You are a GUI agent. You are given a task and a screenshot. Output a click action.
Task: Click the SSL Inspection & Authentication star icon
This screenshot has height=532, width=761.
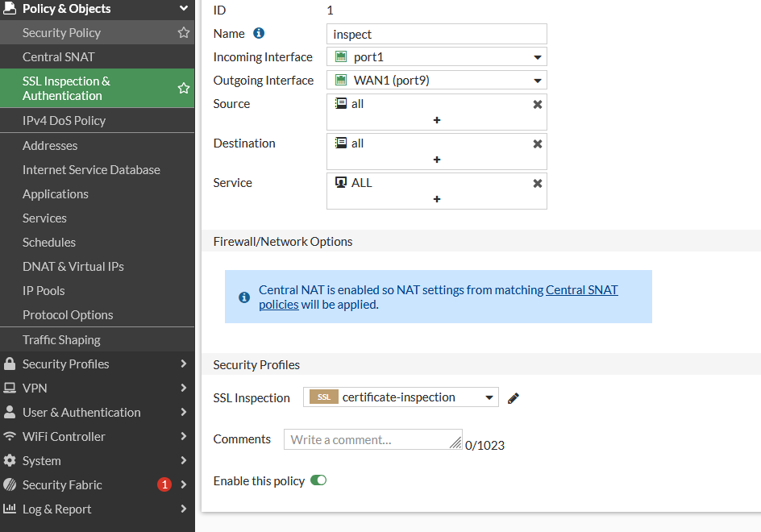click(x=184, y=88)
